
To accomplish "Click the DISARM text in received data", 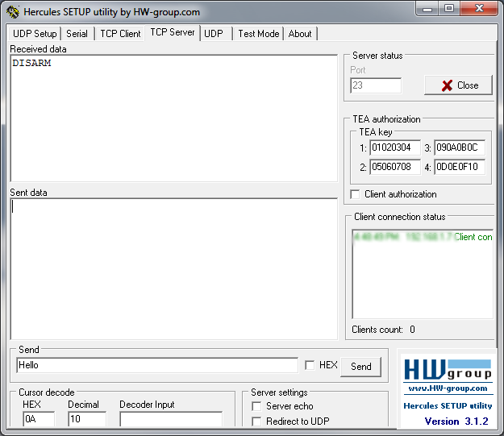I will (31, 63).
